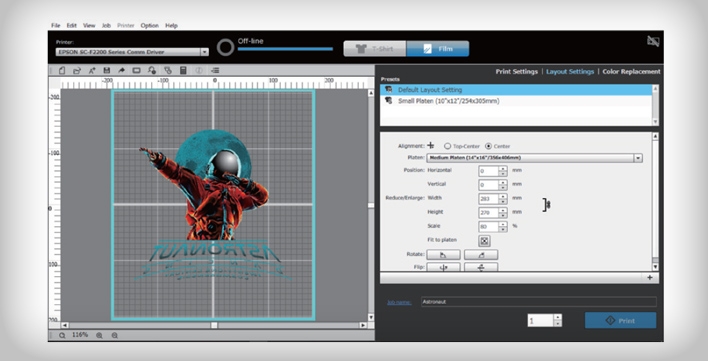Click the curved arrow export icon
The height and width of the screenshot is (361, 708).
point(121,70)
